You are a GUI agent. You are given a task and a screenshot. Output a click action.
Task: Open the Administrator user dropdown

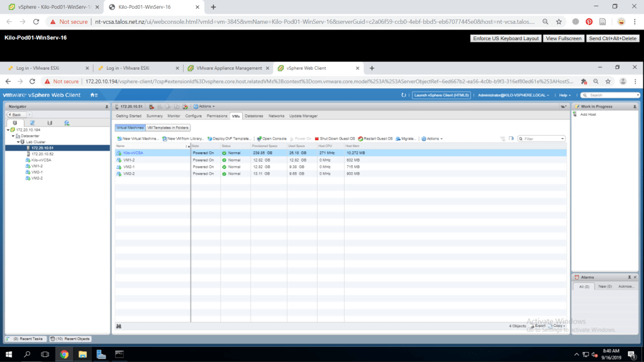click(513, 95)
